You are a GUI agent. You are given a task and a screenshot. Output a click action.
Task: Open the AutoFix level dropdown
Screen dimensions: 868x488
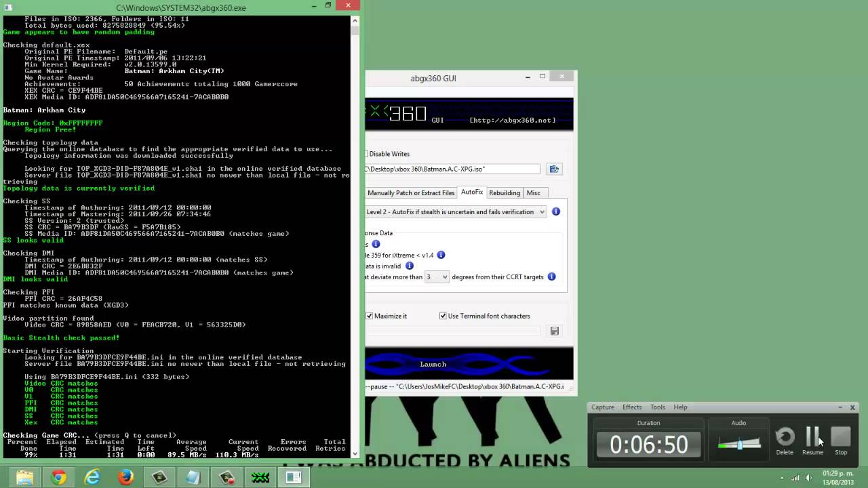tap(455, 211)
